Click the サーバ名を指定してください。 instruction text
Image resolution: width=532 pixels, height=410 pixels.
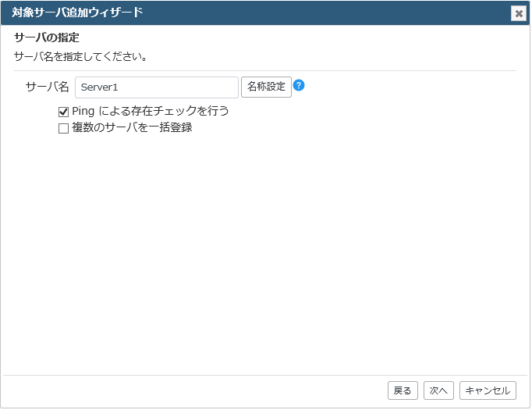pyautogui.click(x=81, y=56)
